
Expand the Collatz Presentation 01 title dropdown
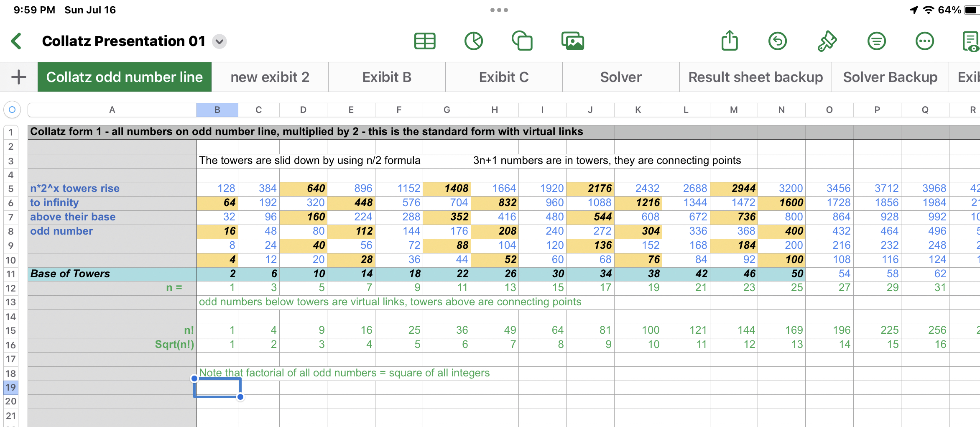(x=219, y=41)
